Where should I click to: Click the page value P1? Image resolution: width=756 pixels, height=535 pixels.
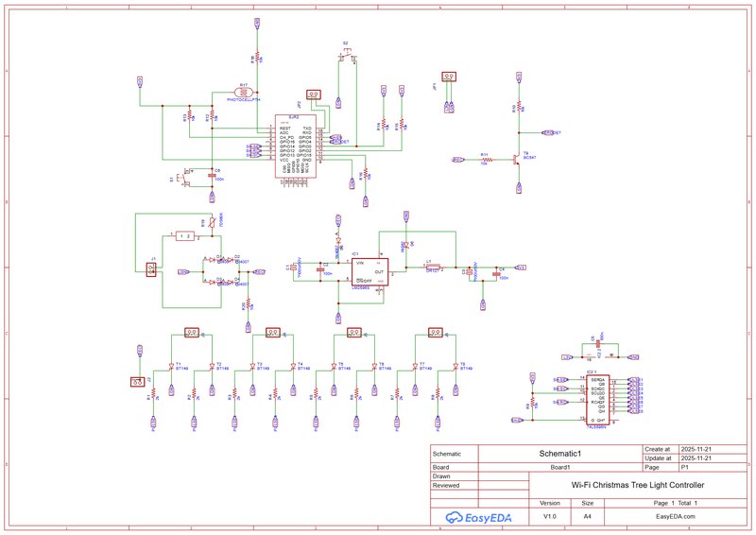pyautogui.click(x=684, y=467)
